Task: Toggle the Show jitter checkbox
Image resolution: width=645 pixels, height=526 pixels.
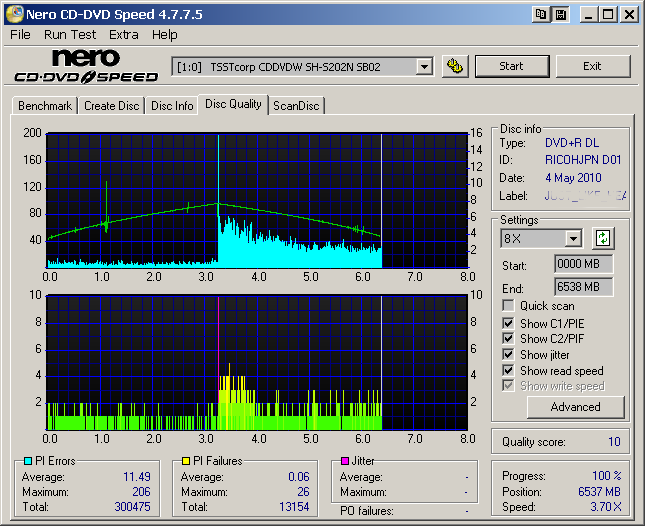Action: (x=509, y=355)
